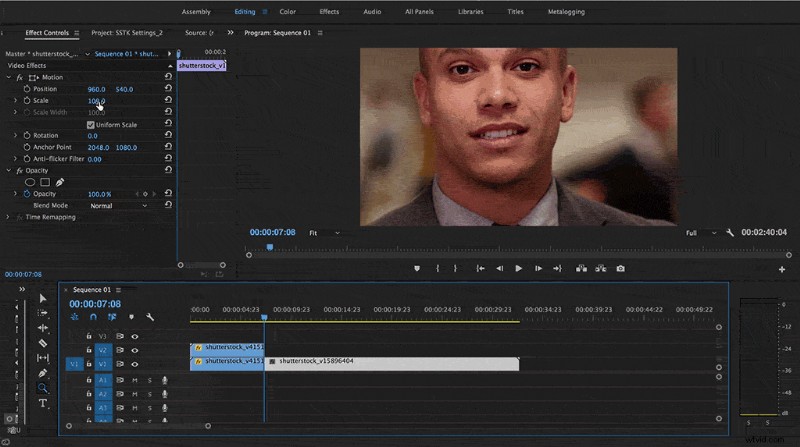Switch to the Color workspace tab
Screen dimensions: 800x447
click(x=287, y=12)
